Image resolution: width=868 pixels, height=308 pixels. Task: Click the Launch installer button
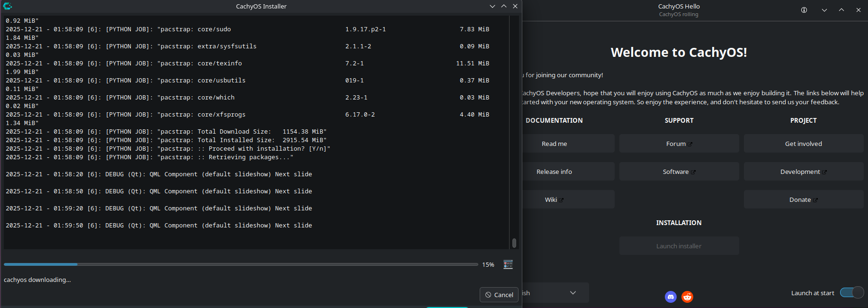(679, 246)
